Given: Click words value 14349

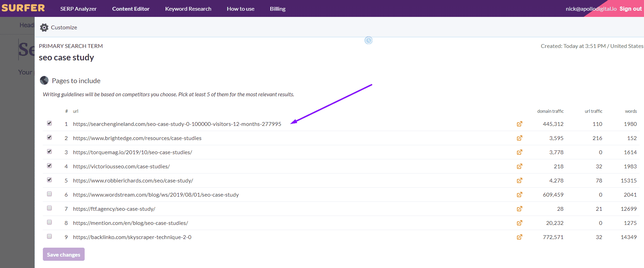Looking at the screenshot, I should [629, 237].
